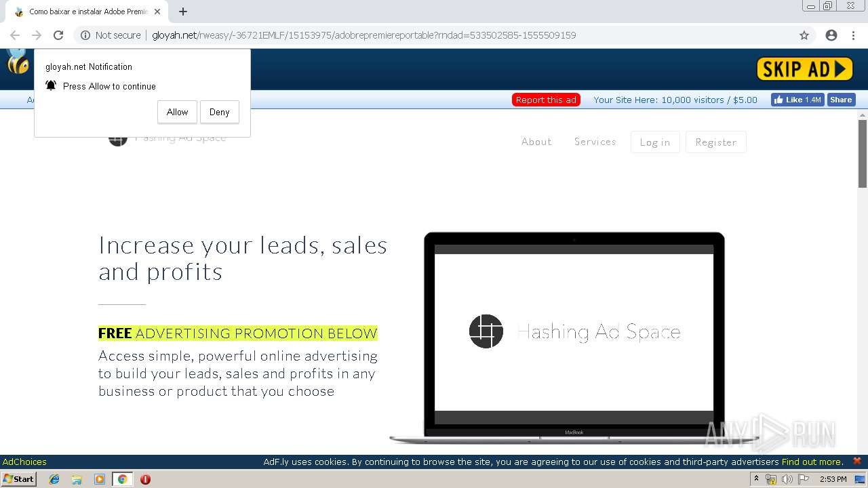Open Your Site Here advertising link
This screenshot has width=868, height=488.
tap(675, 100)
